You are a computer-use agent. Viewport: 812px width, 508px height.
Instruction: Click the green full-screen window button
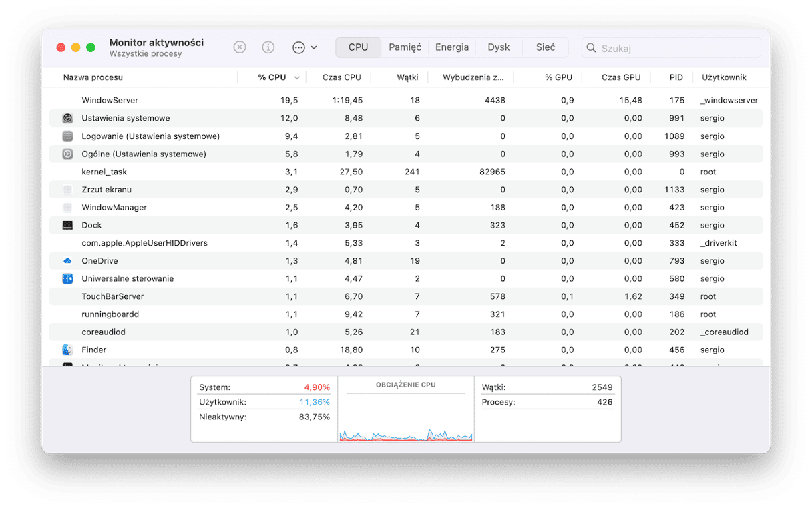(91, 48)
